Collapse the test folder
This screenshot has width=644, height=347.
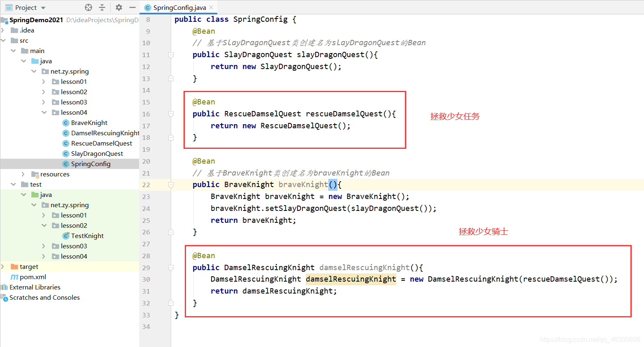13,184
